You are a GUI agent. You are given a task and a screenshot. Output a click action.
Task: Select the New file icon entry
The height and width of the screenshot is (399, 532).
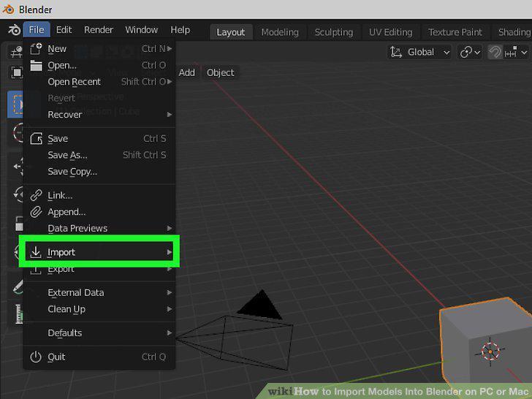pos(36,49)
